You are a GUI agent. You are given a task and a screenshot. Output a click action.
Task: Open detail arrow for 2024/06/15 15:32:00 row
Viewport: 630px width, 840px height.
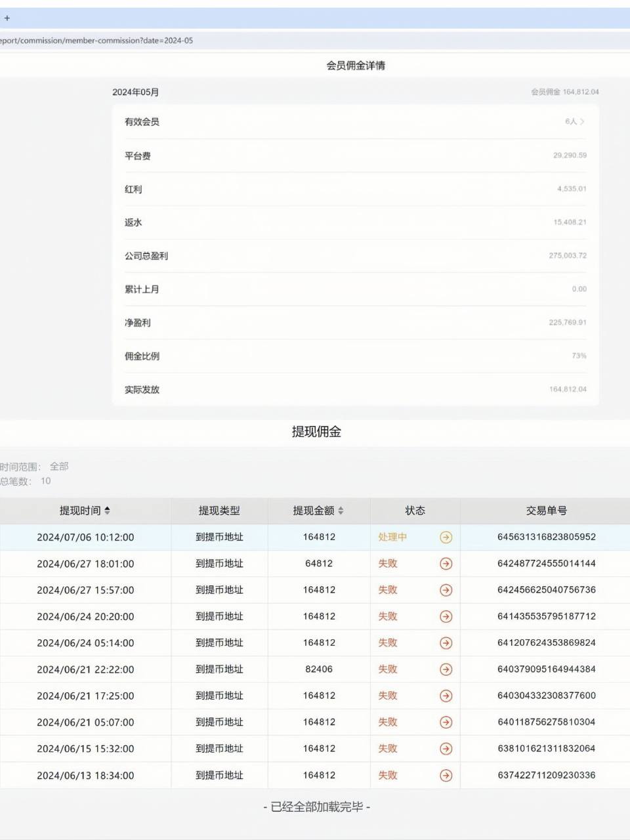point(446,749)
